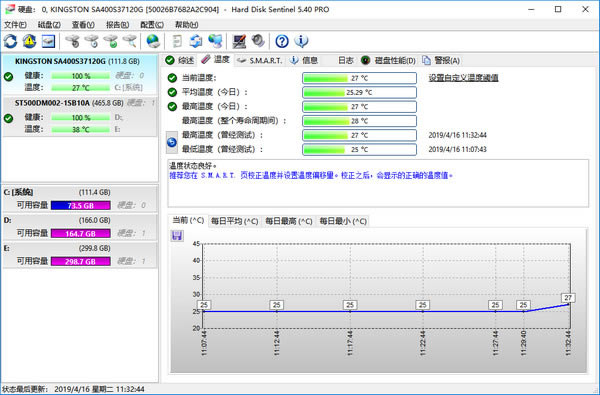Viewport: 600px width, 395px height.
Task: Click the 27 data point label on chart
Action: coord(568,298)
